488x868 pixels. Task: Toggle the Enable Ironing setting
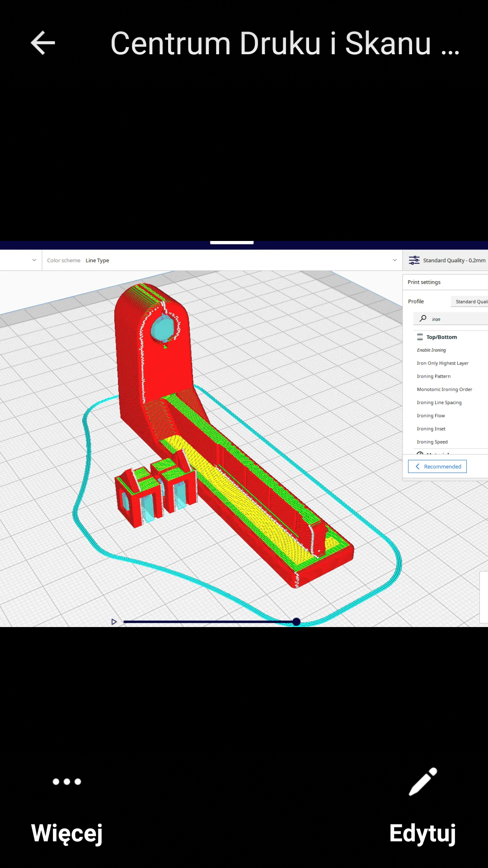(x=432, y=350)
